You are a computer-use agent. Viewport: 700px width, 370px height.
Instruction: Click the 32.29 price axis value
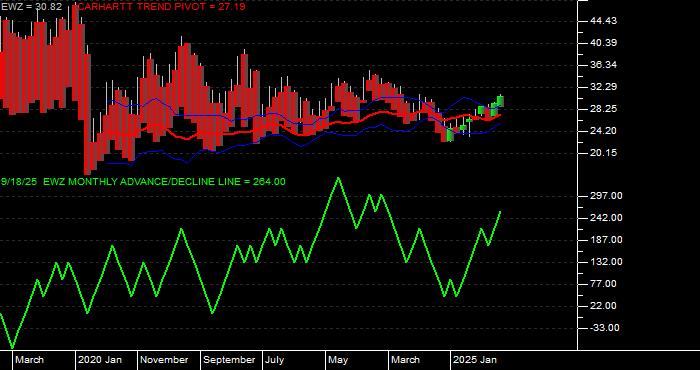pyautogui.click(x=603, y=87)
